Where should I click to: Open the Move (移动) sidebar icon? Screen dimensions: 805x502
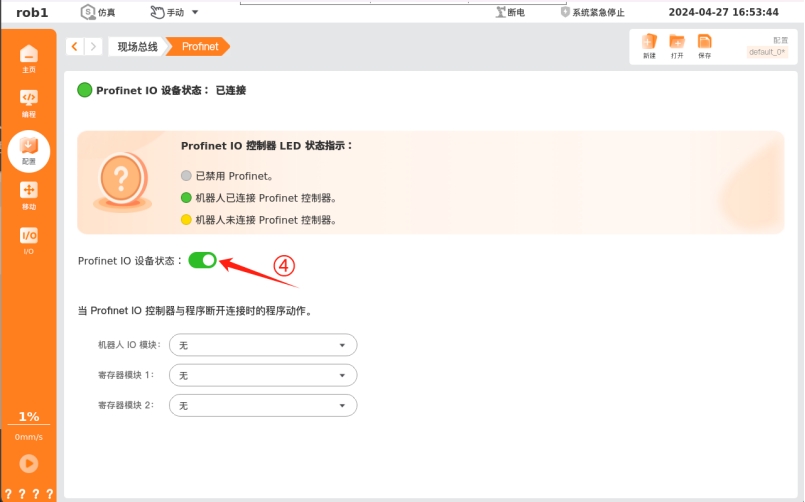(29, 196)
